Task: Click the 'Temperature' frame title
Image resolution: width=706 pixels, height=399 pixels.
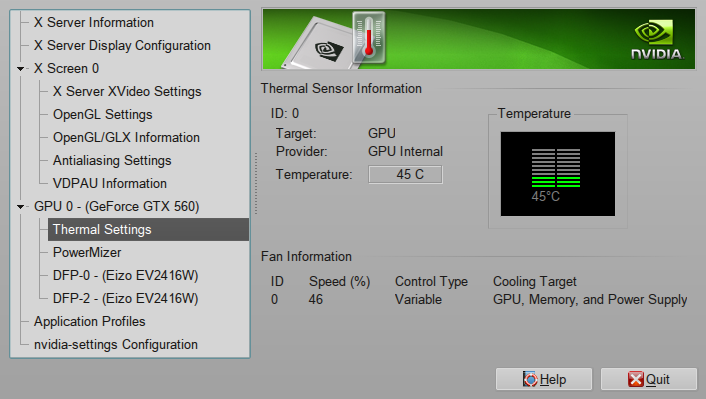Action: click(x=534, y=113)
